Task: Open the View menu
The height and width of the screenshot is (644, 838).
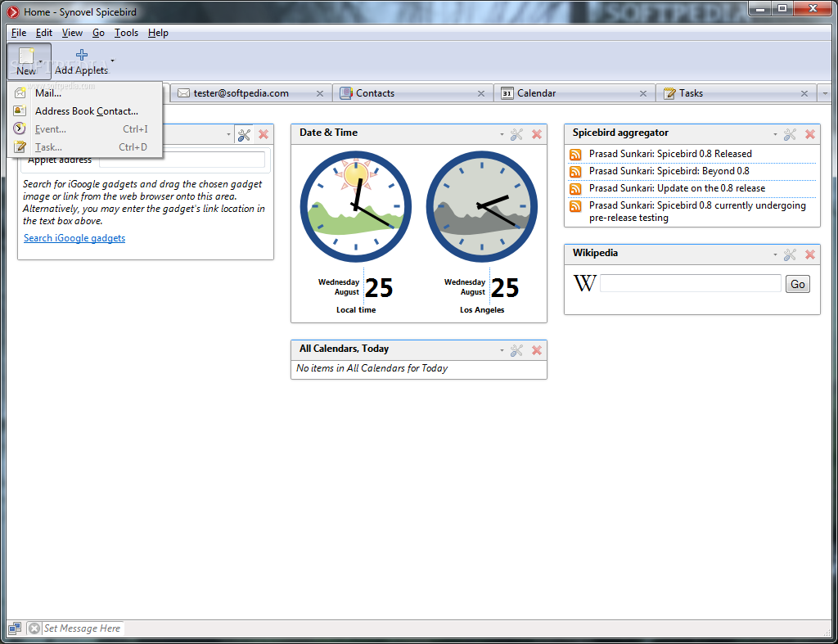Action: tap(72, 33)
